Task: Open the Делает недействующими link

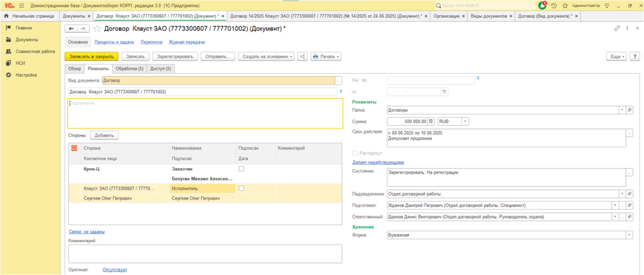Action: pyautogui.click(x=378, y=162)
